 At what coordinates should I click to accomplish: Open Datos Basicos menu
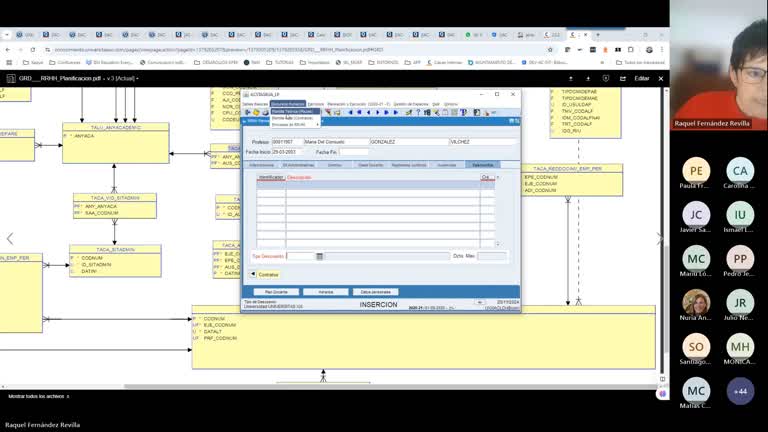click(255, 104)
